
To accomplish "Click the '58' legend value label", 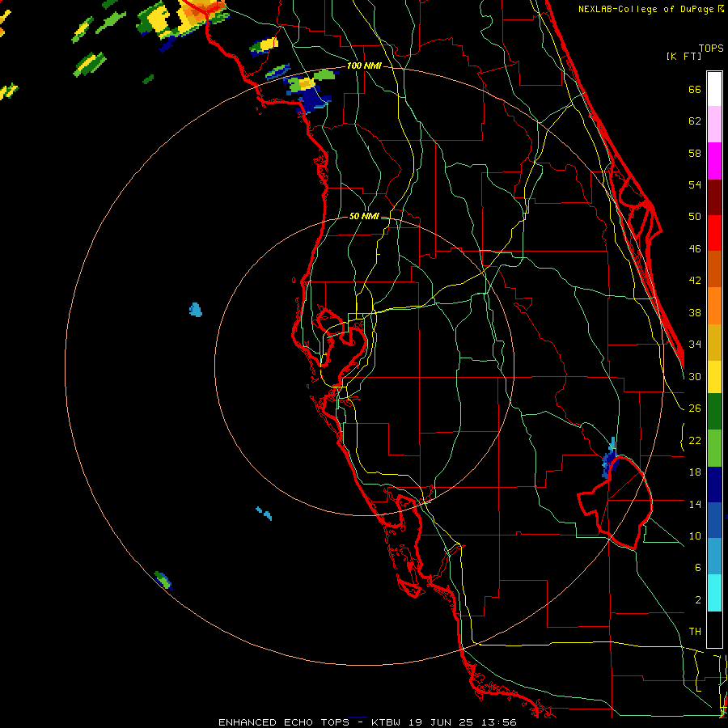I will [695, 153].
